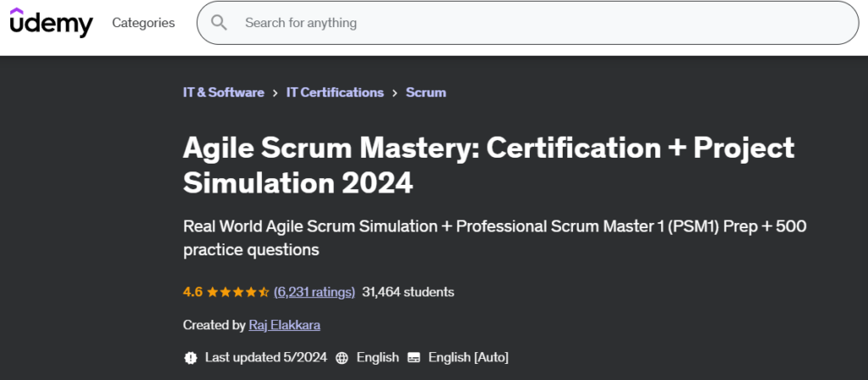Image resolution: width=868 pixels, height=380 pixels.
Task: Click the course subtitle about PSM1 Prep
Action: coord(495,238)
